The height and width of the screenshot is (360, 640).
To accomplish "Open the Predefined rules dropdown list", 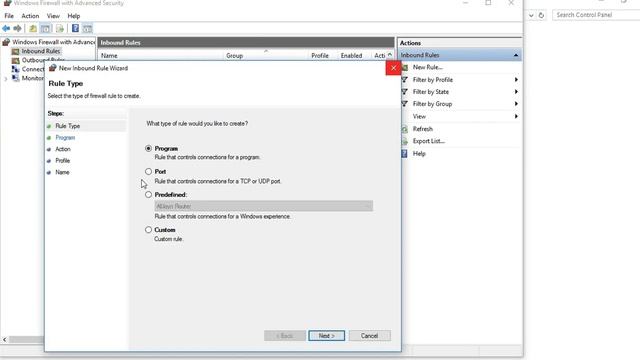I will [x=264, y=206].
